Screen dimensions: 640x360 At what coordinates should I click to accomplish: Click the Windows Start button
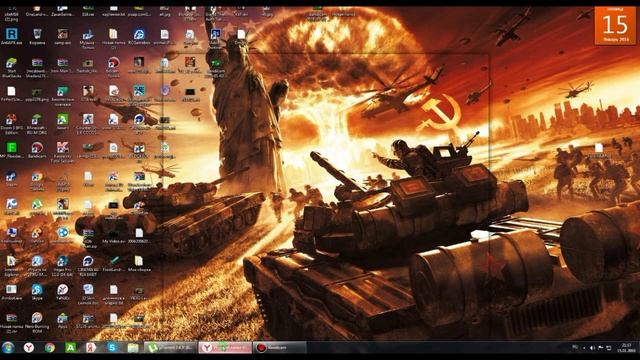(8, 347)
